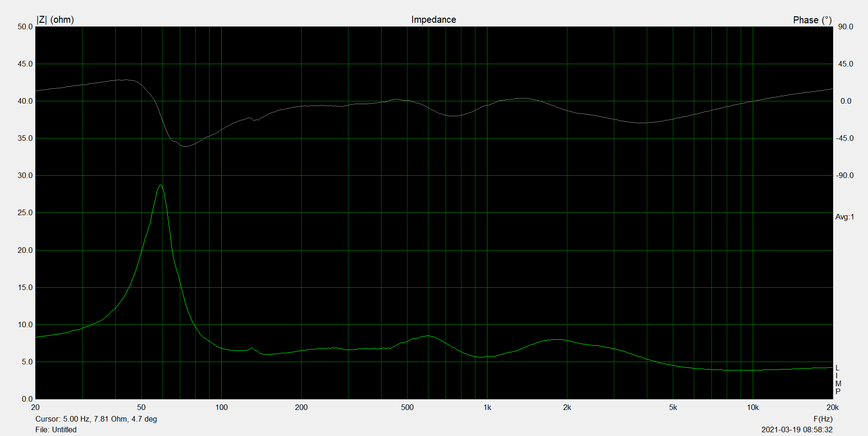Click the 25.0 ohm axis tick label

tap(25, 212)
